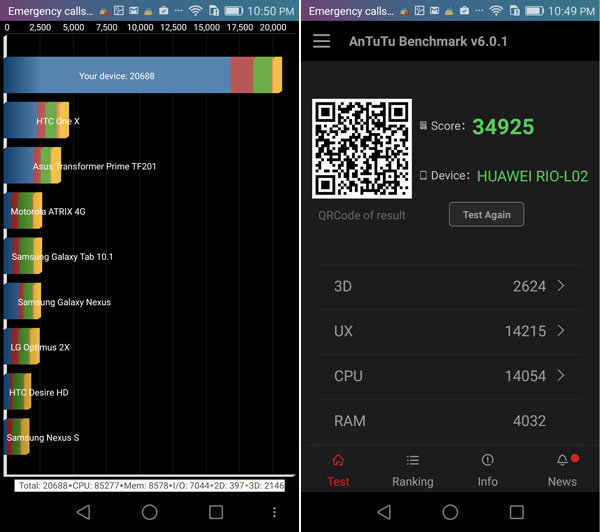Tap Recents navigation button in Quadrant screen

pyautogui.click(x=216, y=512)
